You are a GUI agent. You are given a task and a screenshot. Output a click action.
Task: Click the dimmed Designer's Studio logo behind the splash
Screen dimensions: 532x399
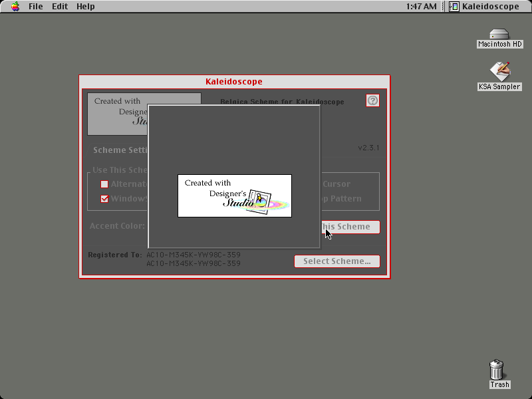click(x=118, y=114)
